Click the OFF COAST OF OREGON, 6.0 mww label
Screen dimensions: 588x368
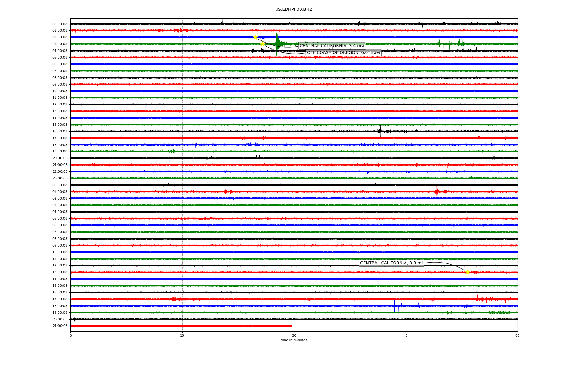click(x=343, y=53)
